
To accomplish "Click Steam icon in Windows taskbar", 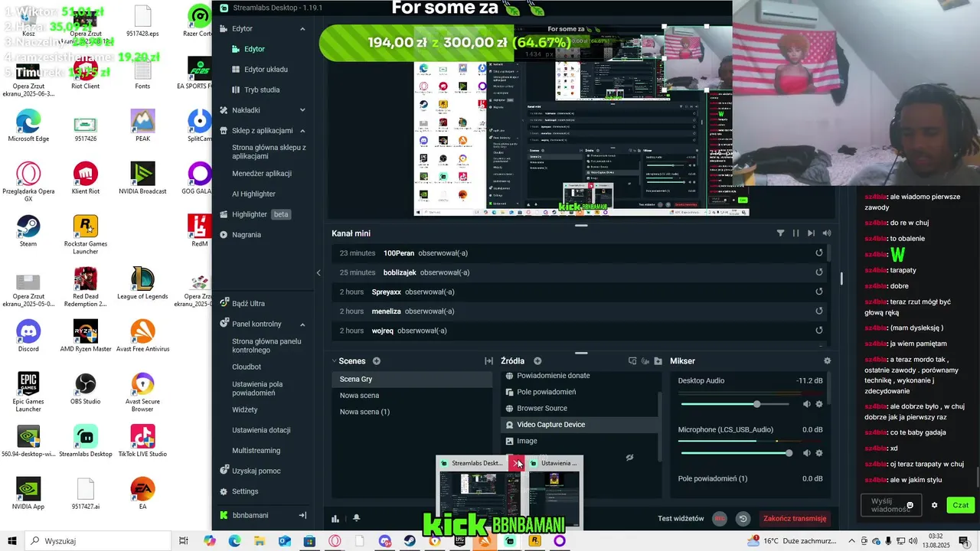I will [410, 541].
